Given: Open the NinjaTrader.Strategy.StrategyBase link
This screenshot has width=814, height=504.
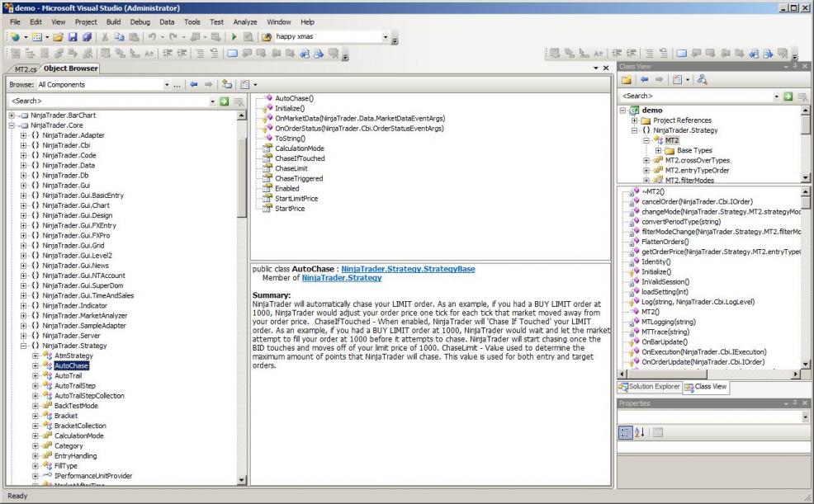Looking at the screenshot, I should click(408, 269).
